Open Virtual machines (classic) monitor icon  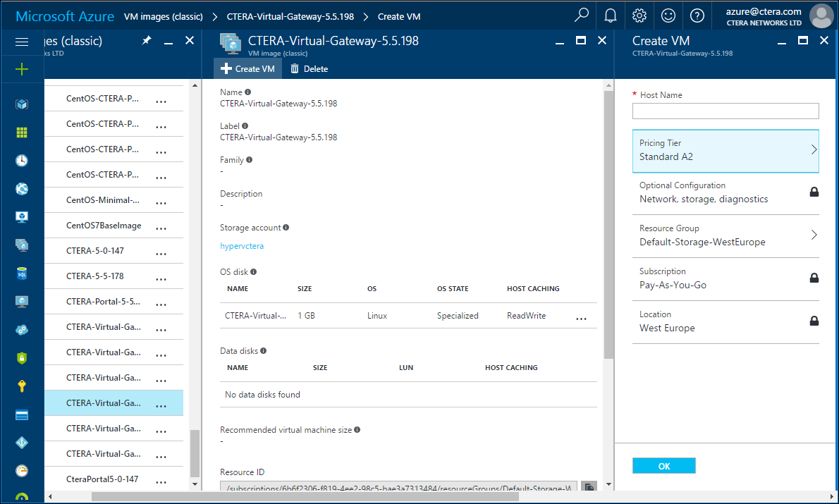[x=22, y=216]
